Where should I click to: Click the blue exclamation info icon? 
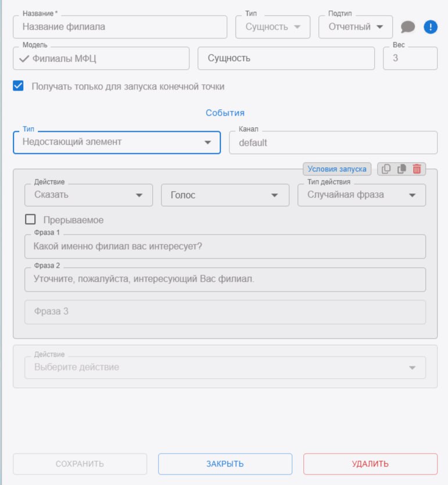[430, 27]
